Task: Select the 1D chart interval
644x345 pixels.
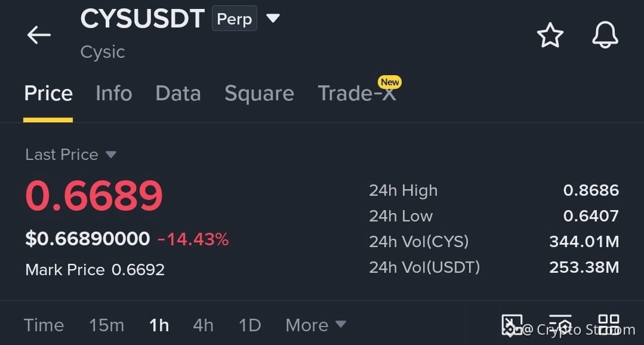Action: click(249, 325)
